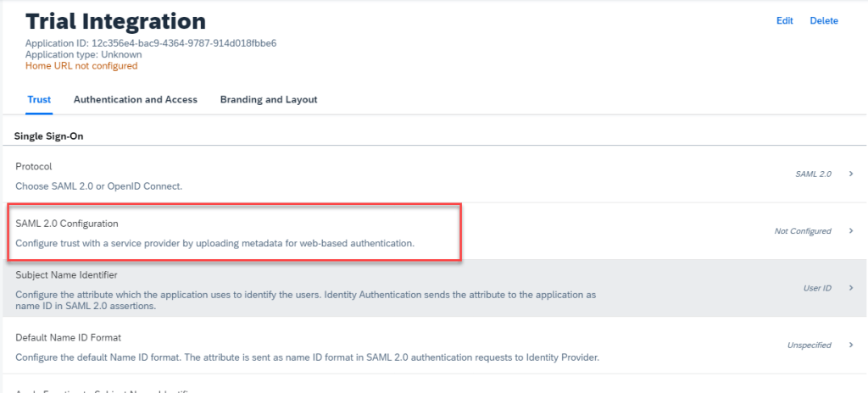Click the Unspecified format value

coord(809,346)
